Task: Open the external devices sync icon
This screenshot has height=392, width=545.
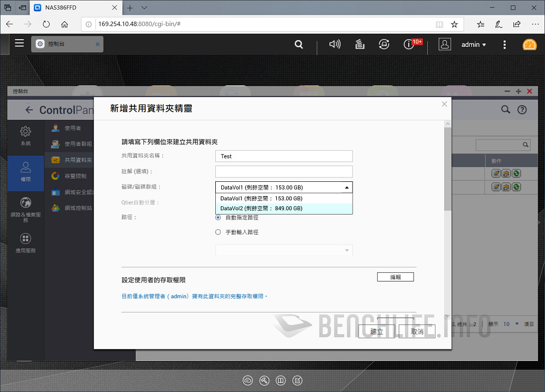Action: click(x=384, y=45)
